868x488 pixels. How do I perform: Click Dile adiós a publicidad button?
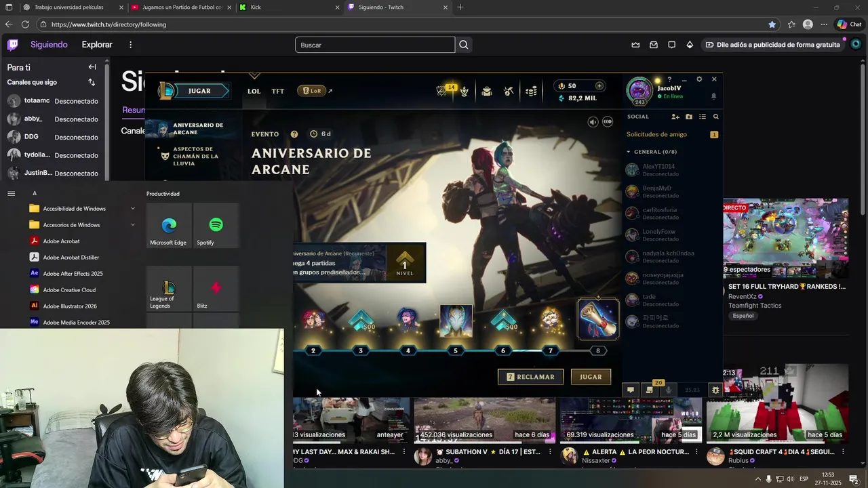[772, 45]
